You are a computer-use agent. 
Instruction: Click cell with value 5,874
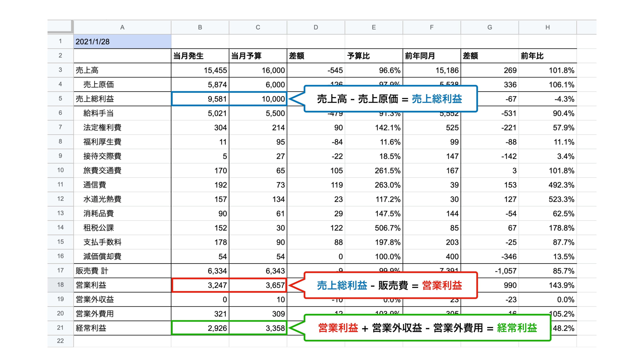200,84
